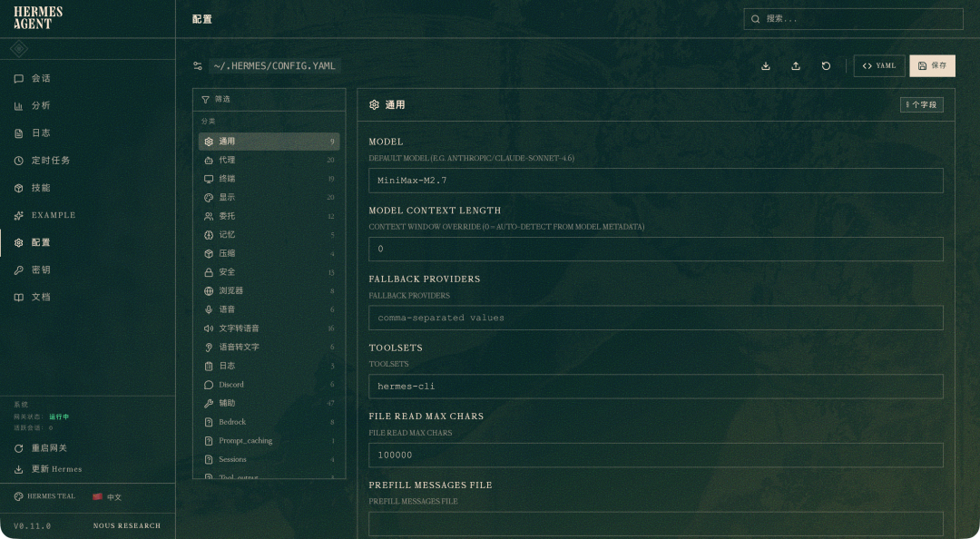980x539 pixels.
Task: Select the 辅助 auxiliary category
Action: (269, 403)
